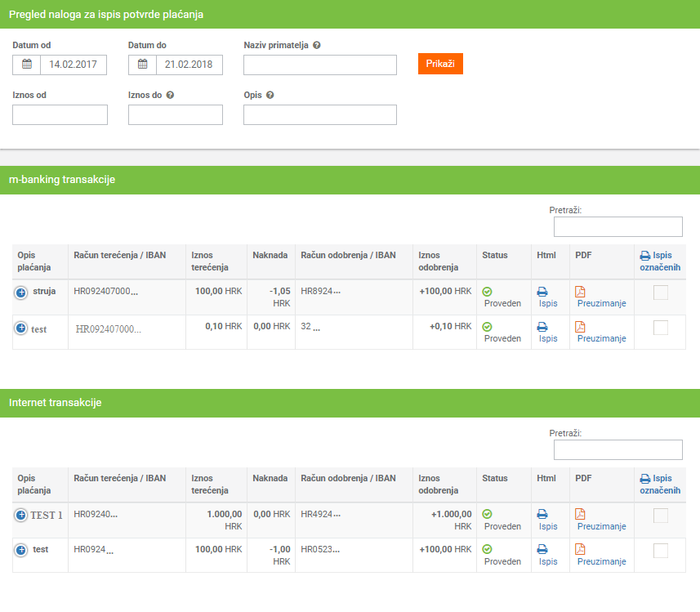Click the Ispis link for struja
Screen dimensions: 700x612
tap(548, 303)
